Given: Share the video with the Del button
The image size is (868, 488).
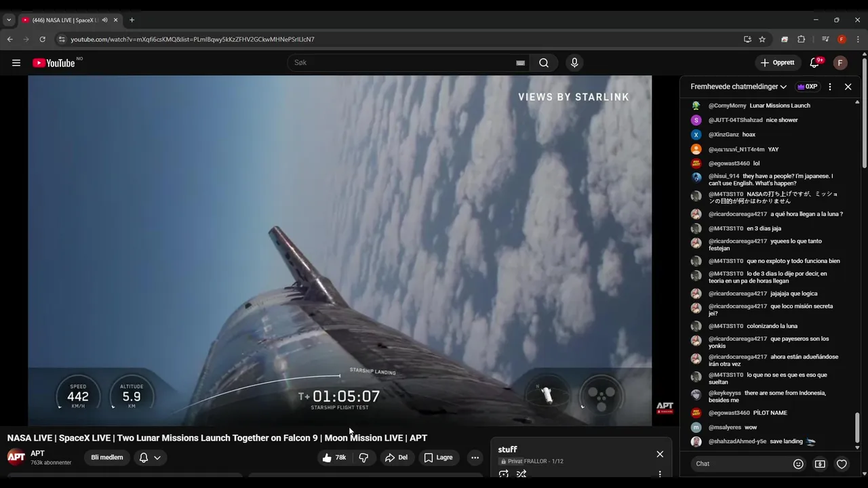Looking at the screenshot, I should (396, 457).
